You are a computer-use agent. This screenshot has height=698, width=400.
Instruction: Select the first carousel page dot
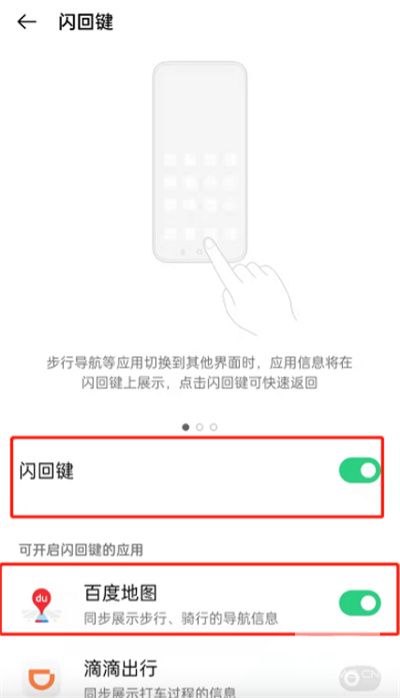click(x=186, y=427)
